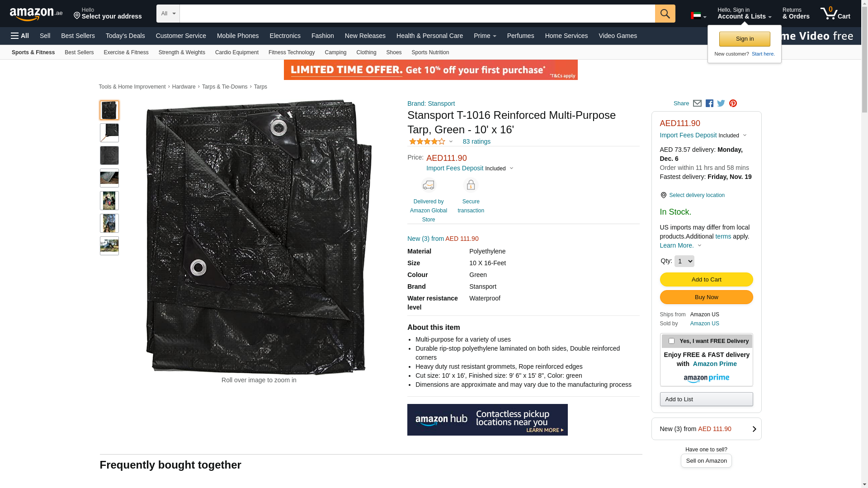Select the second product thumbnail image

click(x=109, y=133)
